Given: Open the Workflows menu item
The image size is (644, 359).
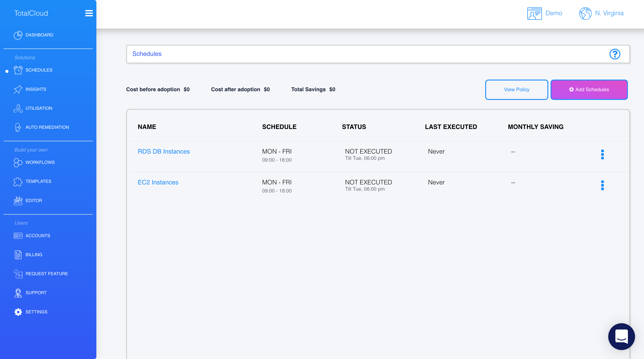Looking at the screenshot, I should click(x=40, y=163).
